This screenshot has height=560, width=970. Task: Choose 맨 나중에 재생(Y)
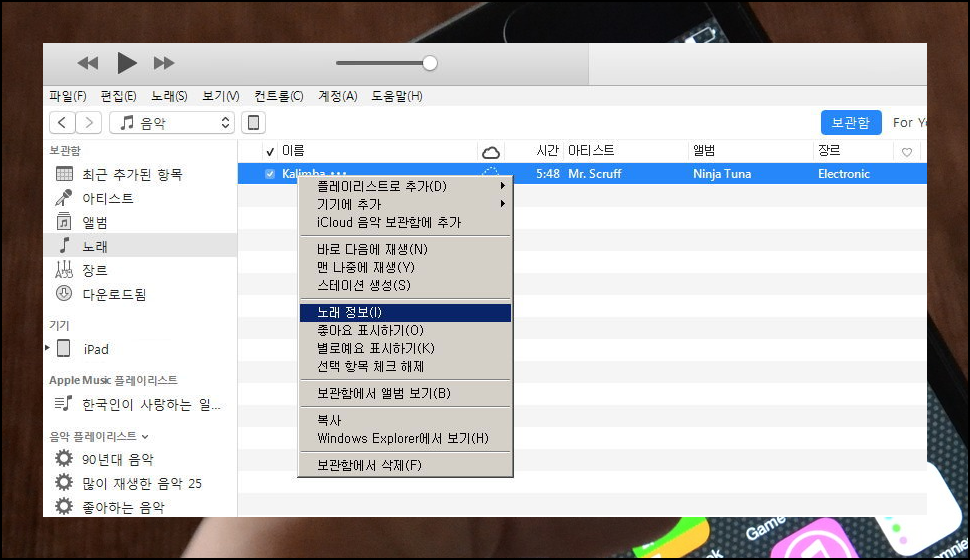pyautogui.click(x=405, y=267)
